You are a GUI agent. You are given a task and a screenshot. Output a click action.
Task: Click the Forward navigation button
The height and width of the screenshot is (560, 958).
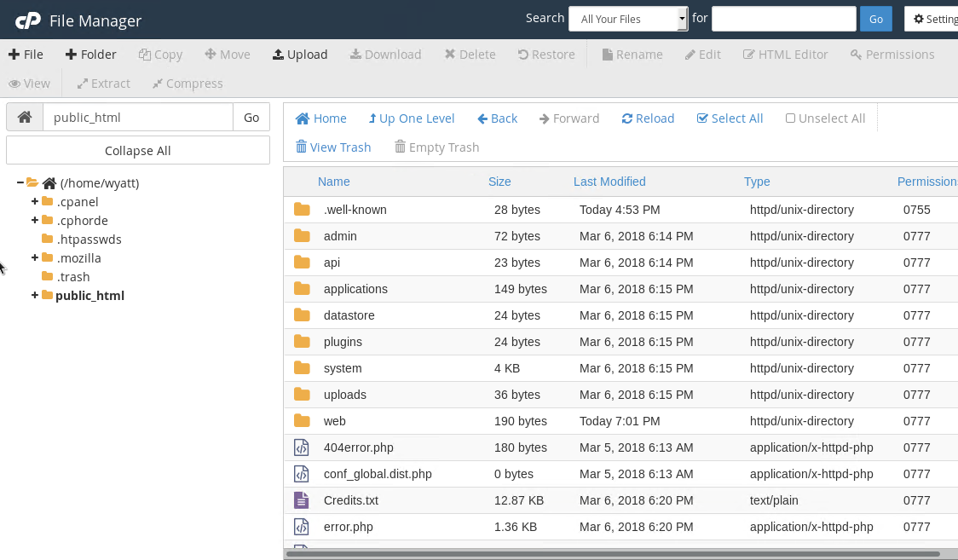tap(569, 118)
